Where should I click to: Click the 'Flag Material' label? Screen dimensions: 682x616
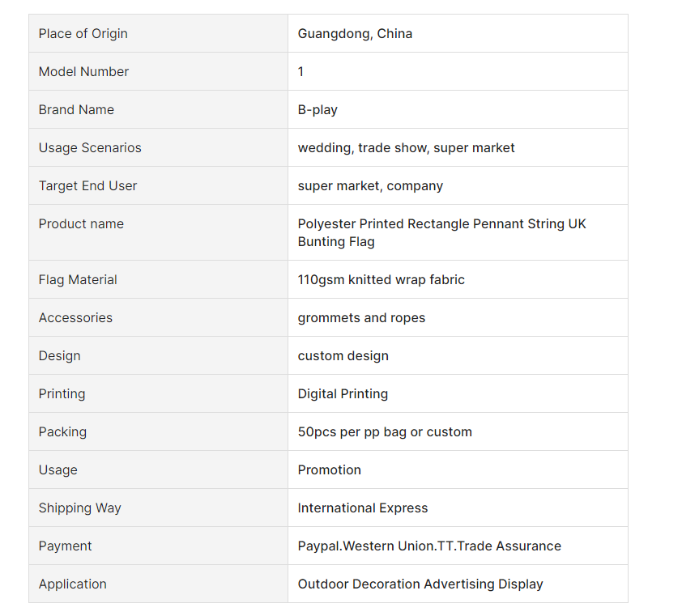point(78,279)
